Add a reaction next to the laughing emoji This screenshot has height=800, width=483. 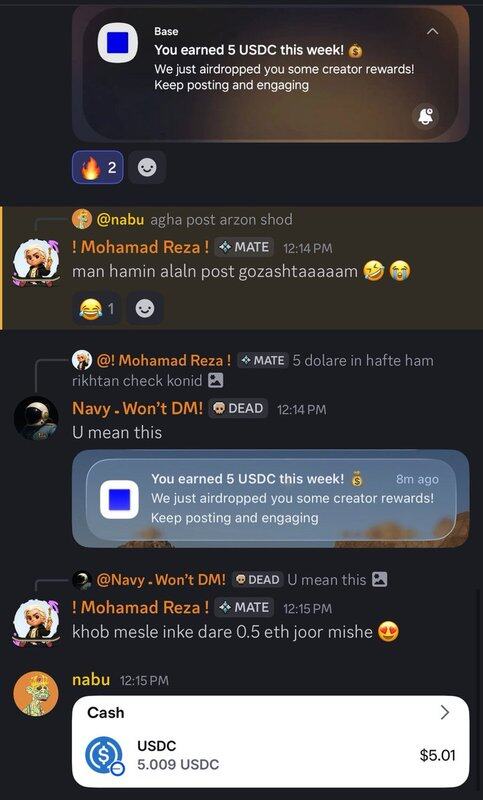(x=145, y=309)
